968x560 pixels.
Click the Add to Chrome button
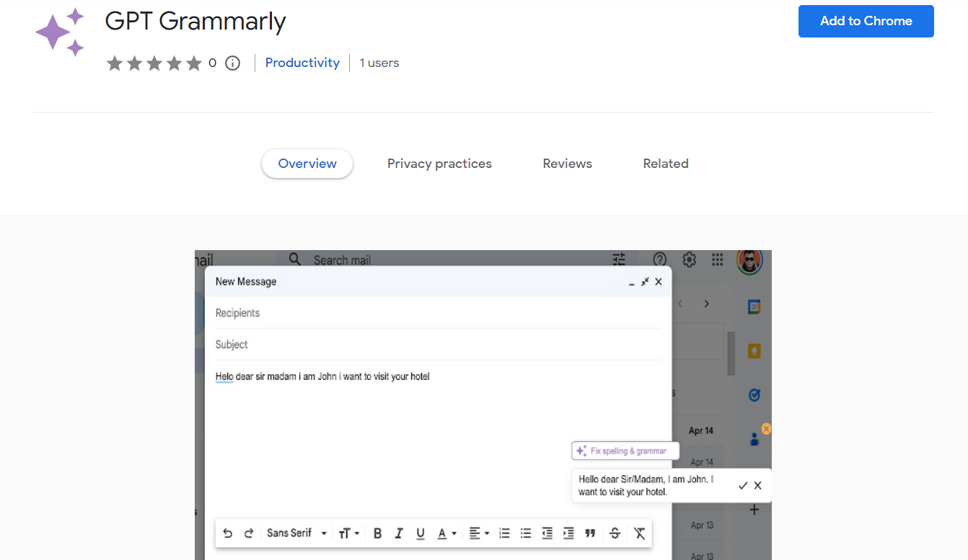866,21
